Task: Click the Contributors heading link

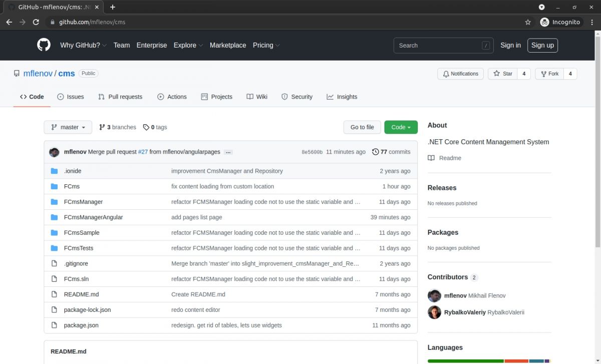Action: pos(453,277)
